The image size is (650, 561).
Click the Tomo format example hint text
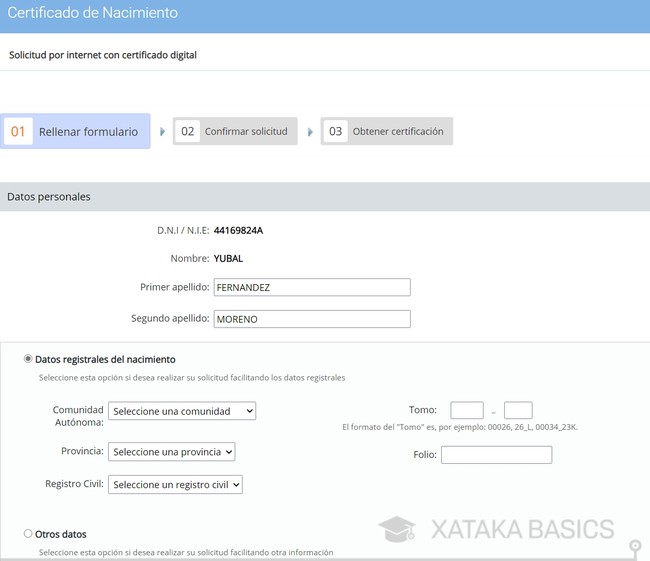coord(460,427)
